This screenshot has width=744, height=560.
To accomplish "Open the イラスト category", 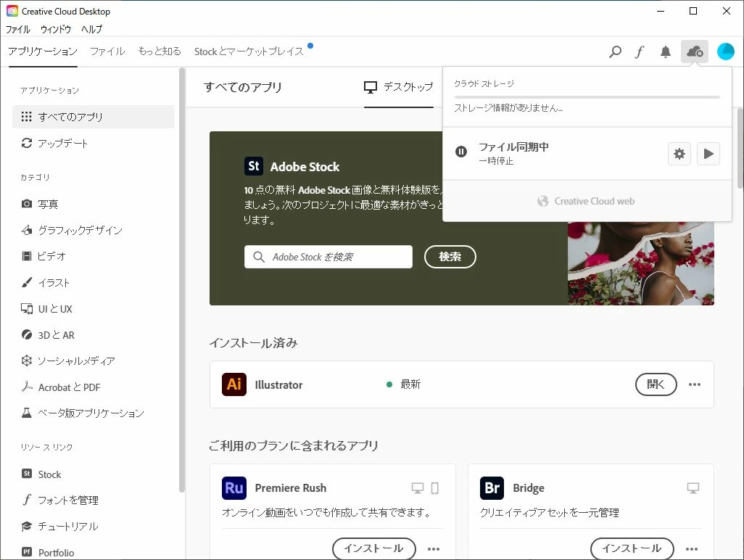I will tap(94, 283).
